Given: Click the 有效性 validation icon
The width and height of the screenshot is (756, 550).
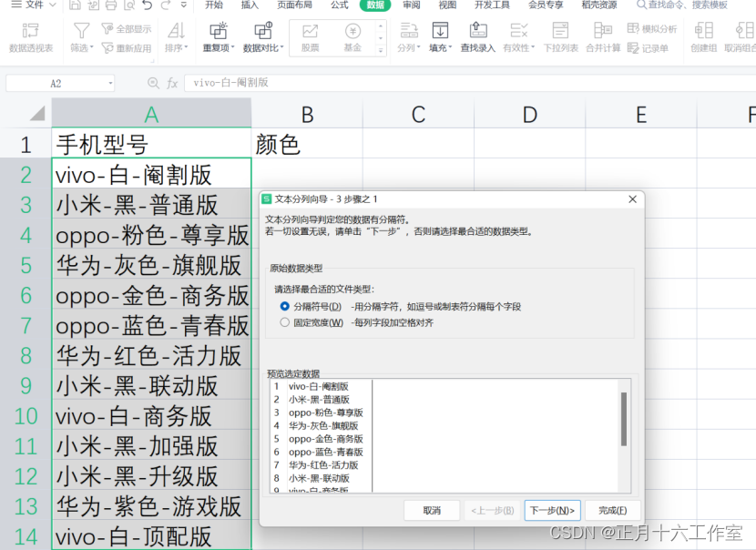Looking at the screenshot, I should point(518,31).
